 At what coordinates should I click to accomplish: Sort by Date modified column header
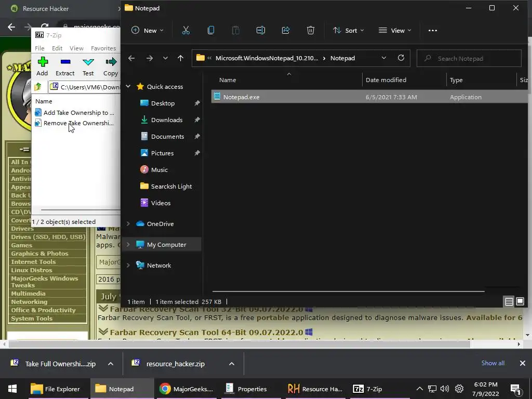[x=386, y=79]
